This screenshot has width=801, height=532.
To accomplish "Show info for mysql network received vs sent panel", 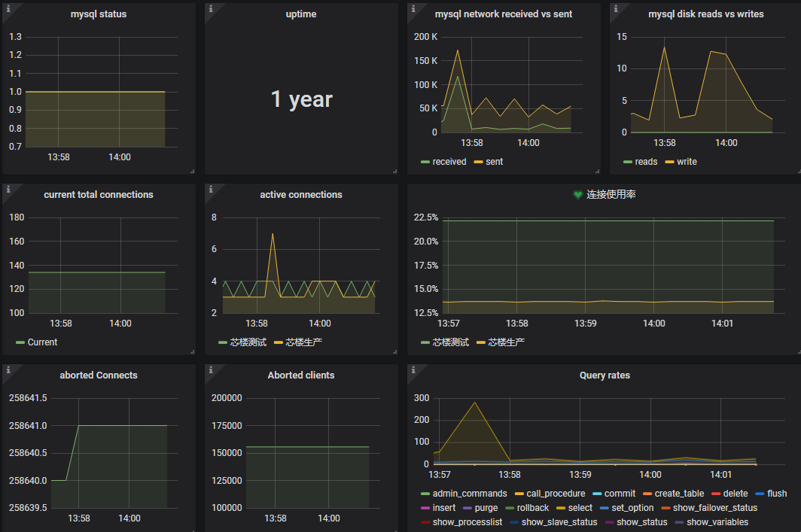I will (413, 9).
